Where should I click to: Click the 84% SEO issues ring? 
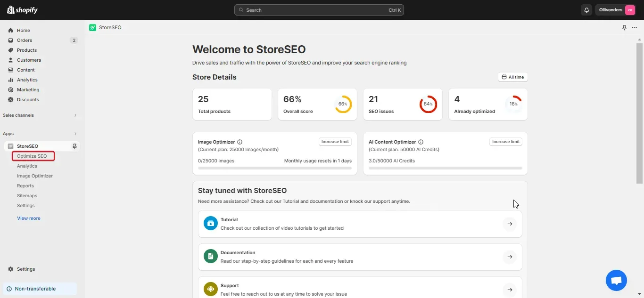pyautogui.click(x=429, y=104)
